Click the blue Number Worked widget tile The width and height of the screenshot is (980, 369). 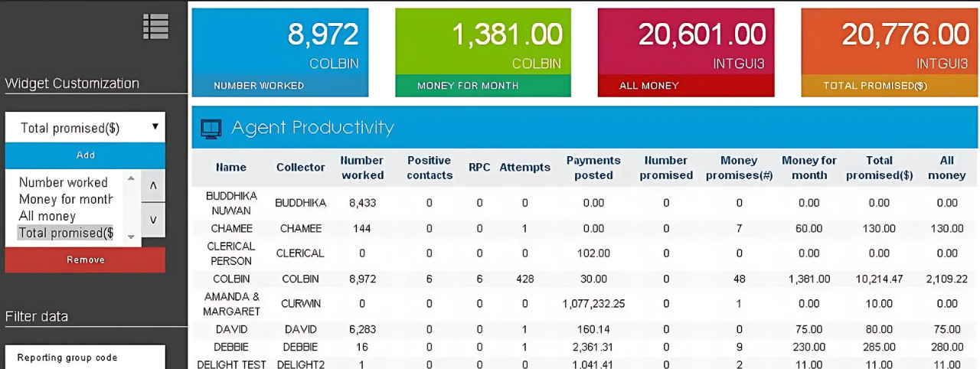pyautogui.click(x=279, y=52)
